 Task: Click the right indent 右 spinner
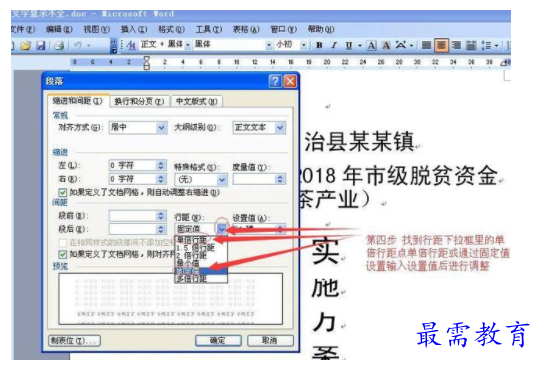click(161, 179)
